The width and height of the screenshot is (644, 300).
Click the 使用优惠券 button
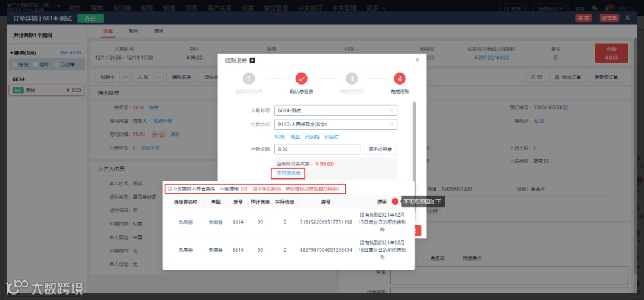coord(380,149)
